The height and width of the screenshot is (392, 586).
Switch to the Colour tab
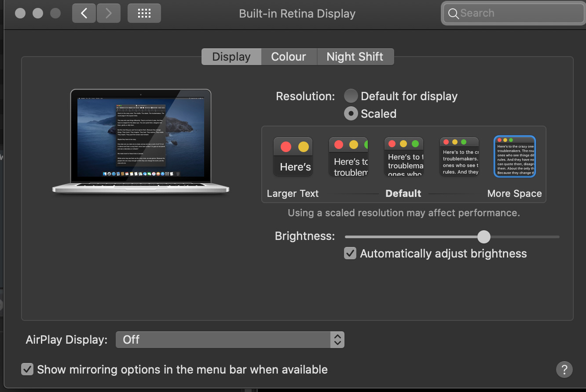(x=289, y=57)
